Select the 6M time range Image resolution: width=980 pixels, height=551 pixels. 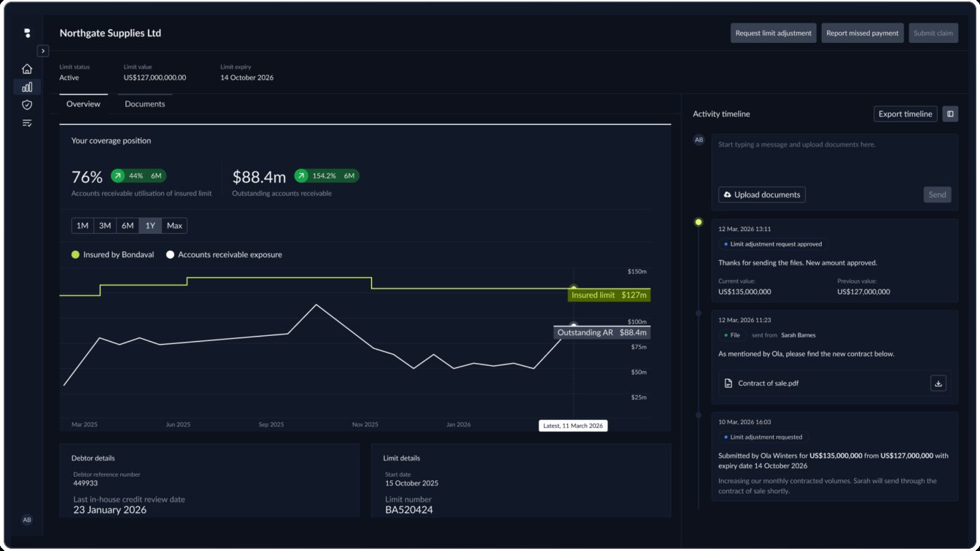click(127, 225)
